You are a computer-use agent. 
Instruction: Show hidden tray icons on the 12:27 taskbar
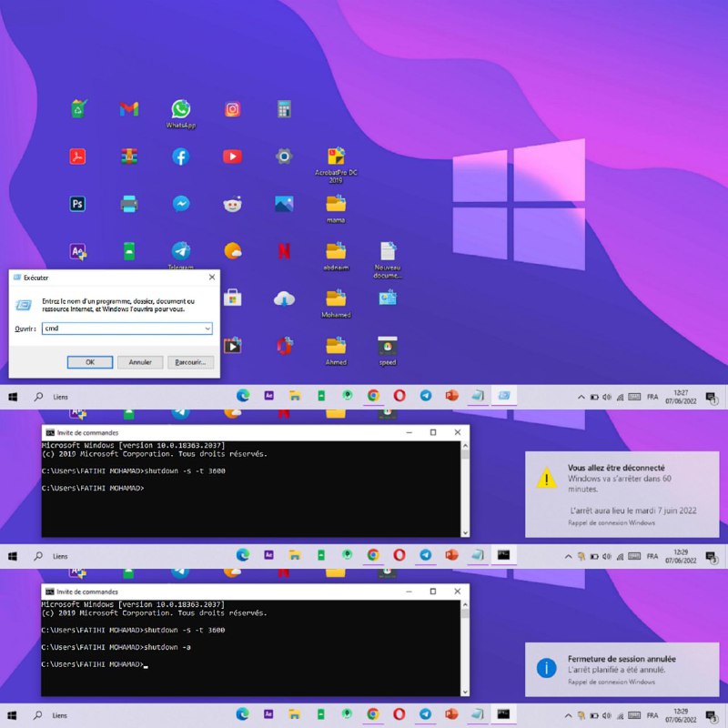[581, 397]
